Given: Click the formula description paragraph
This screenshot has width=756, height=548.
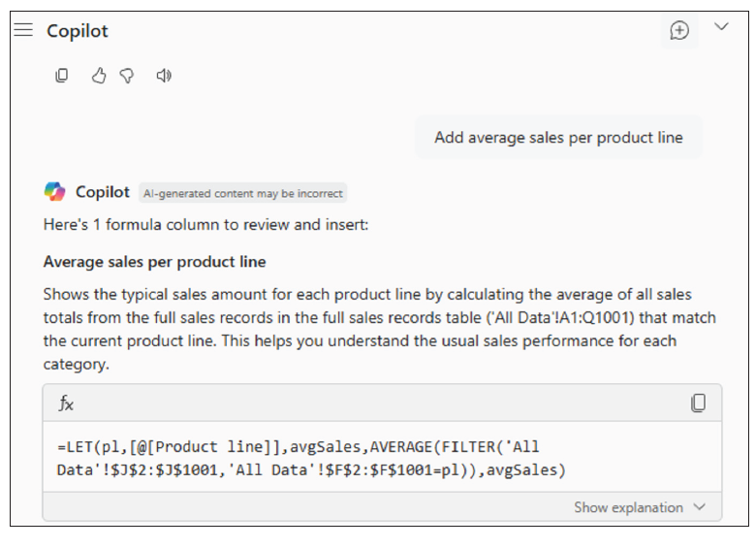Looking at the screenshot, I should pyautogui.click(x=368, y=329).
